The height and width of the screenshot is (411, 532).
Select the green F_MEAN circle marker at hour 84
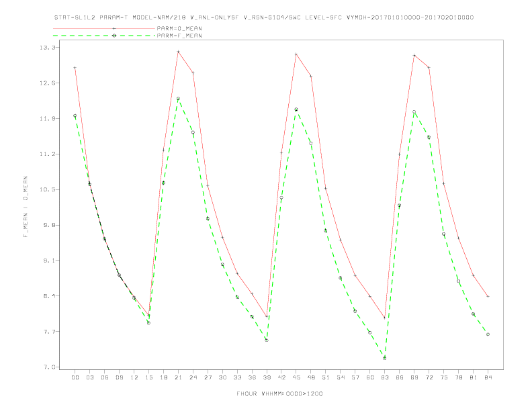coord(488,334)
